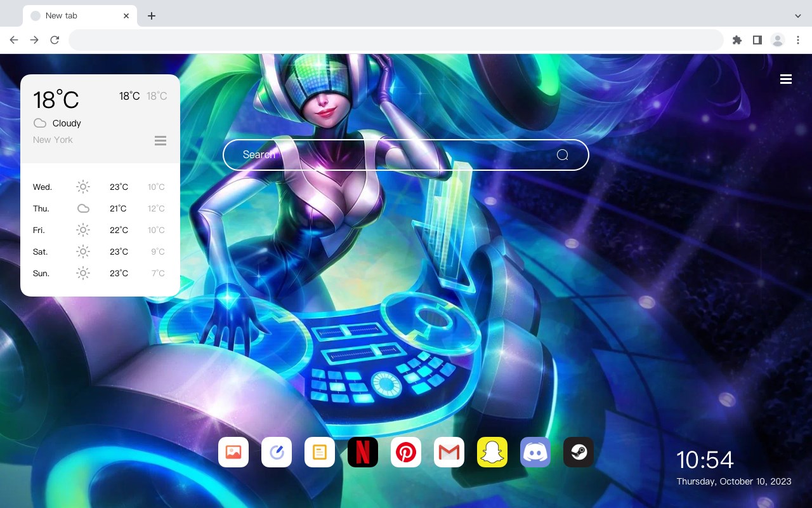Click the magnifier search icon

(x=563, y=155)
